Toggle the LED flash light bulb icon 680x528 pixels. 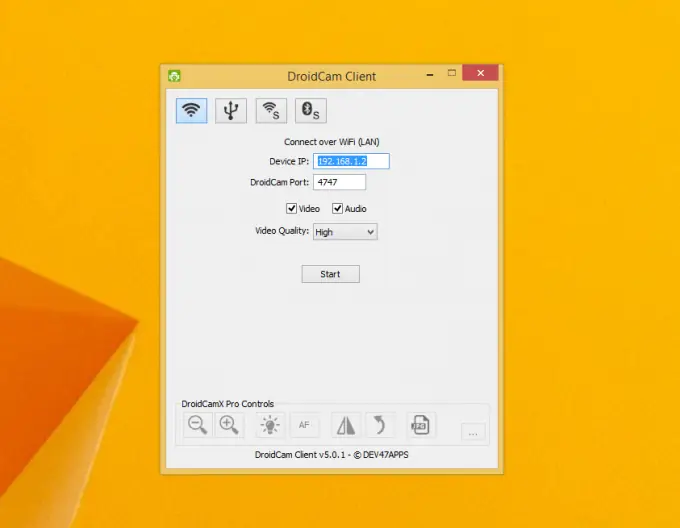270,425
